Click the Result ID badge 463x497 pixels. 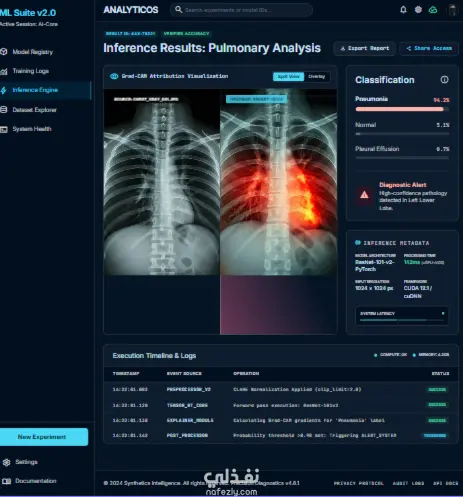tap(130, 34)
